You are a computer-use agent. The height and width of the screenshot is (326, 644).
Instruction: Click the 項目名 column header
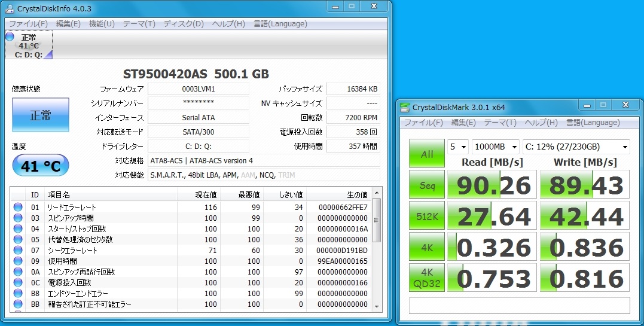point(111,194)
